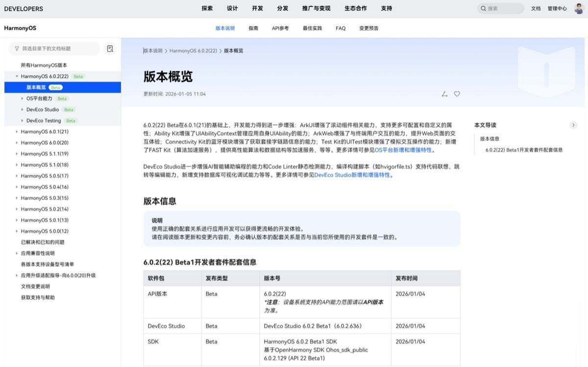Open 管理中心 in header

[x=557, y=8]
